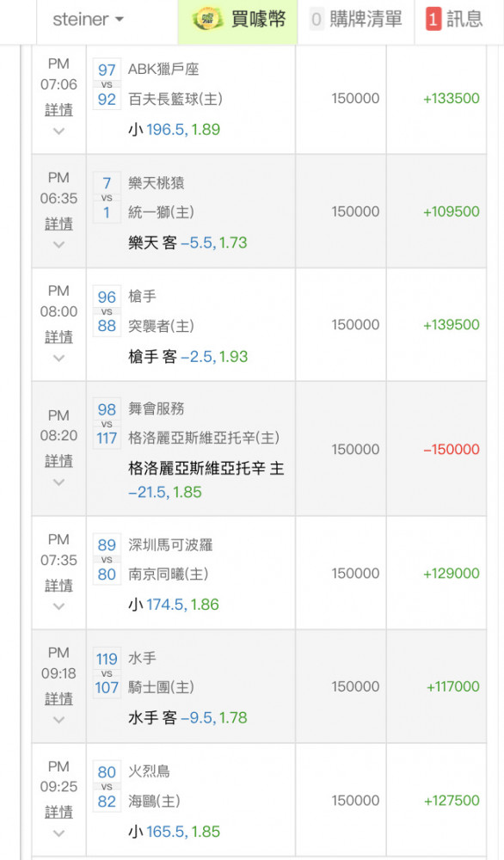Click the 0 count badge on 購牌清單

tap(317, 20)
